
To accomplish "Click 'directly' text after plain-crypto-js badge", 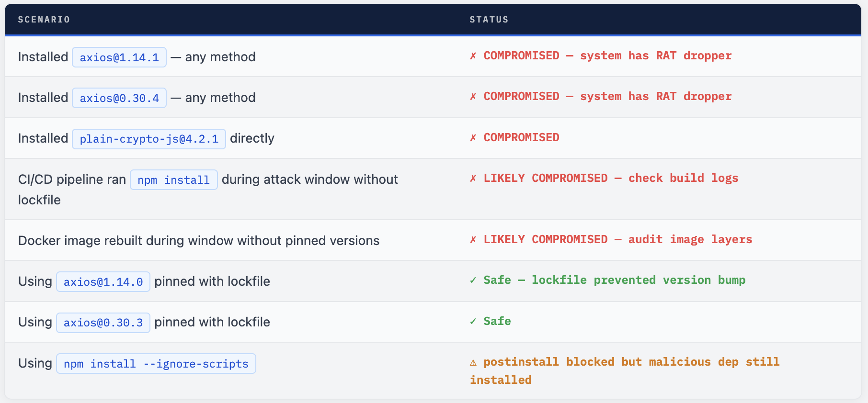I will point(252,138).
